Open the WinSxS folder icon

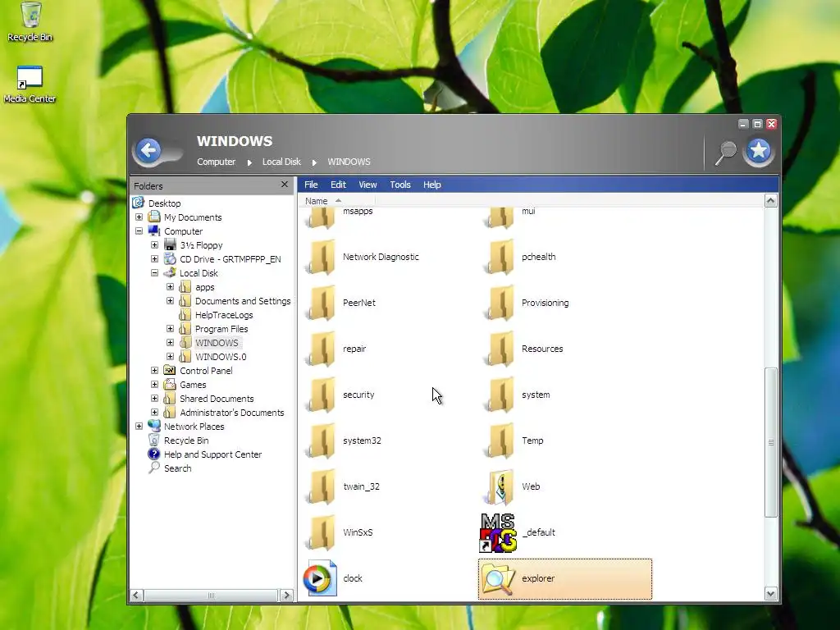point(322,533)
